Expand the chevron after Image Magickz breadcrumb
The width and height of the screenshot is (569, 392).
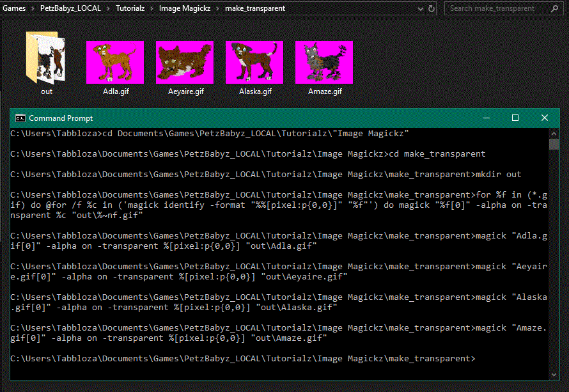(x=218, y=9)
